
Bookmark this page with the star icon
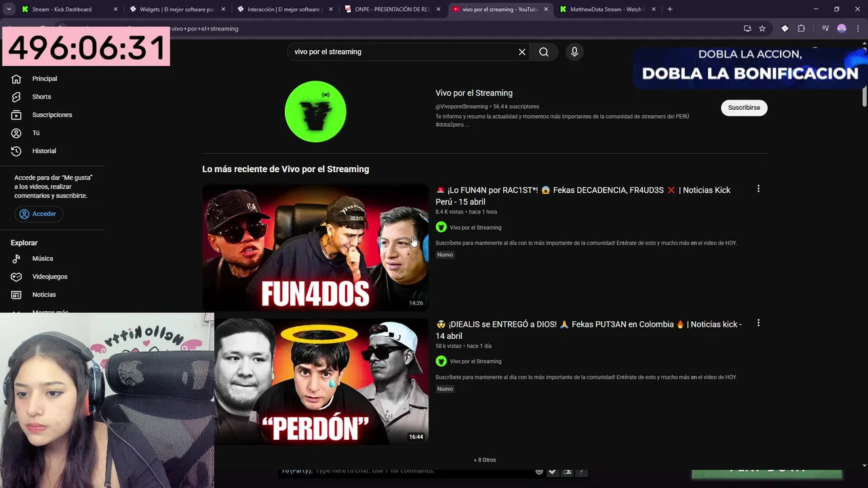coord(762,28)
